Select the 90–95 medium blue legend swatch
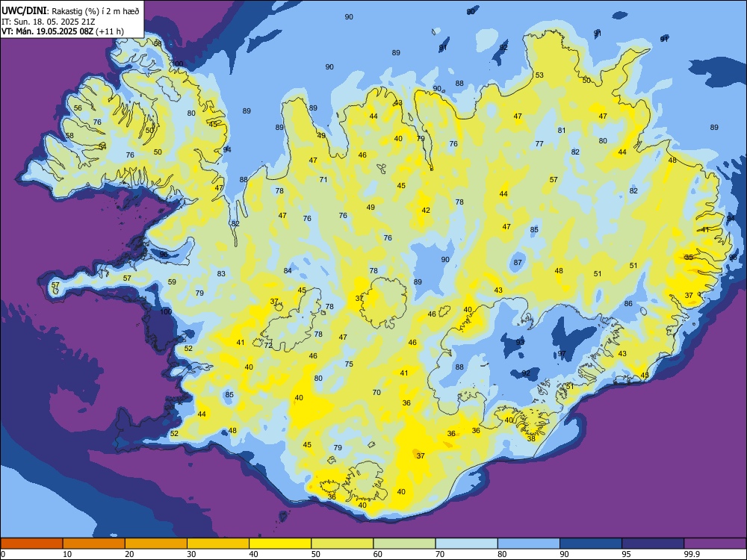747x560 pixels. point(591,544)
